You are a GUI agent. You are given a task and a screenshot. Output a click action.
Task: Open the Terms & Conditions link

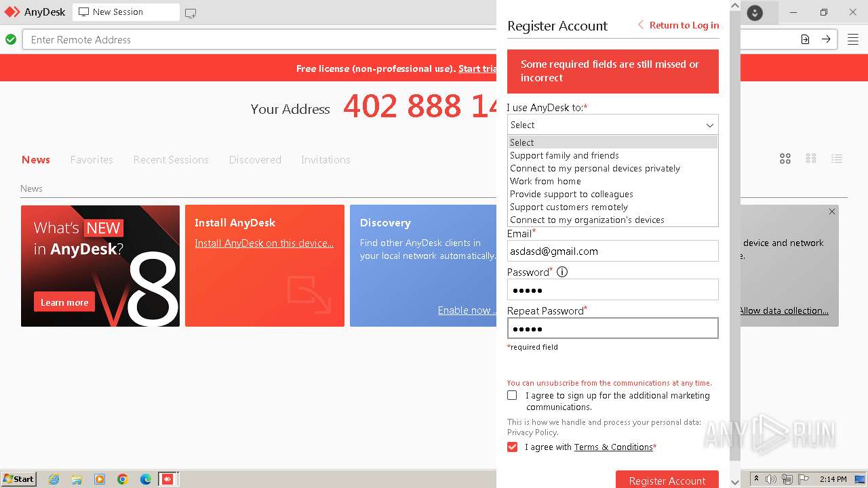click(613, 447)
